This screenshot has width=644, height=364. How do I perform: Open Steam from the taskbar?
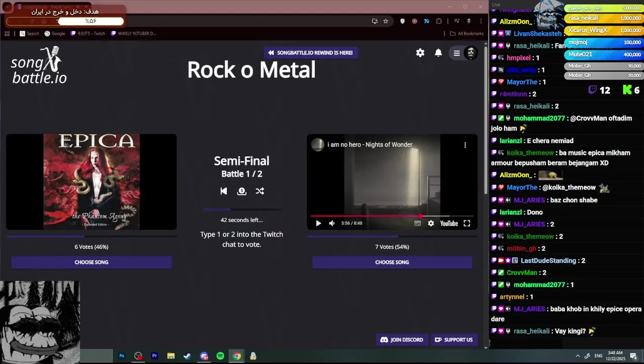click(x=187, y=356)
